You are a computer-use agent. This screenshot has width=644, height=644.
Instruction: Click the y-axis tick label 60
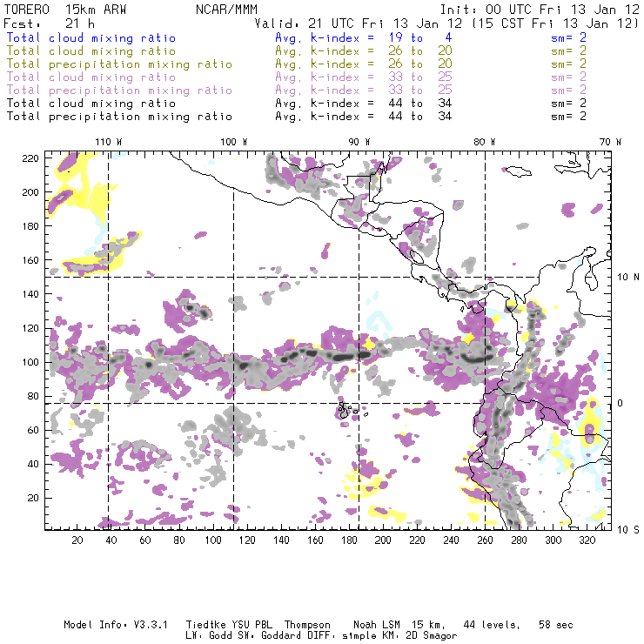pyautogui.click(x=33, y=430)
